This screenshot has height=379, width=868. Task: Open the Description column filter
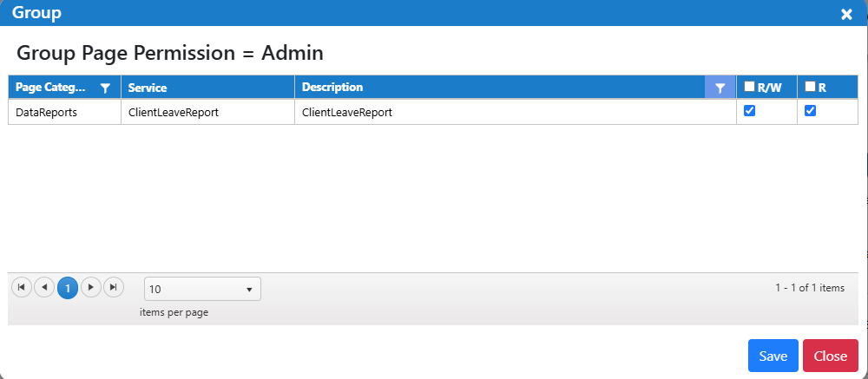pyautogui.click(x=720, y=88)
